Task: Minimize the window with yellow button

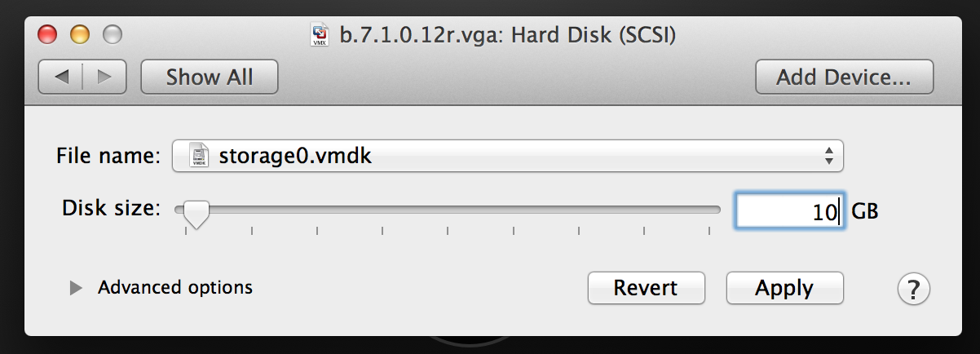Action: (x=80, y=35)
